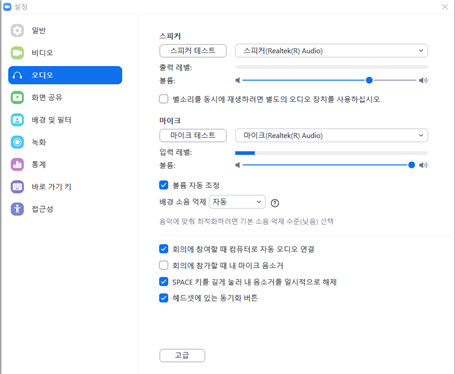Screen dimensions: 455x374
Task: Open the 통계 chart icon
Action: tap(17, 164)
